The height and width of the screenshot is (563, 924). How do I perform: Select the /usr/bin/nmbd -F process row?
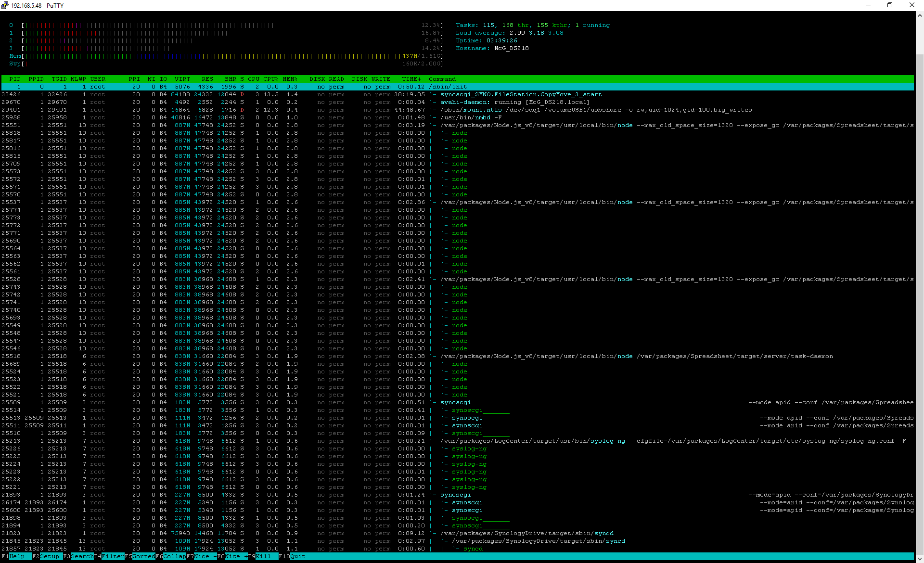(471, 117)
